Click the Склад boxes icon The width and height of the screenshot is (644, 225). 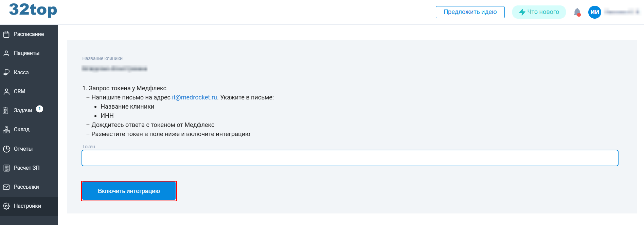[x=6, y=130]
